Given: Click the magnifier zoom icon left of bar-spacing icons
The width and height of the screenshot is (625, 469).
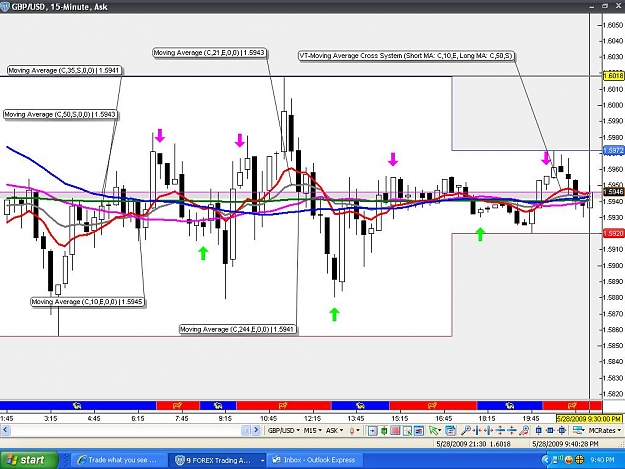Looking at the screenshot, I should click(x=466, y=430).
